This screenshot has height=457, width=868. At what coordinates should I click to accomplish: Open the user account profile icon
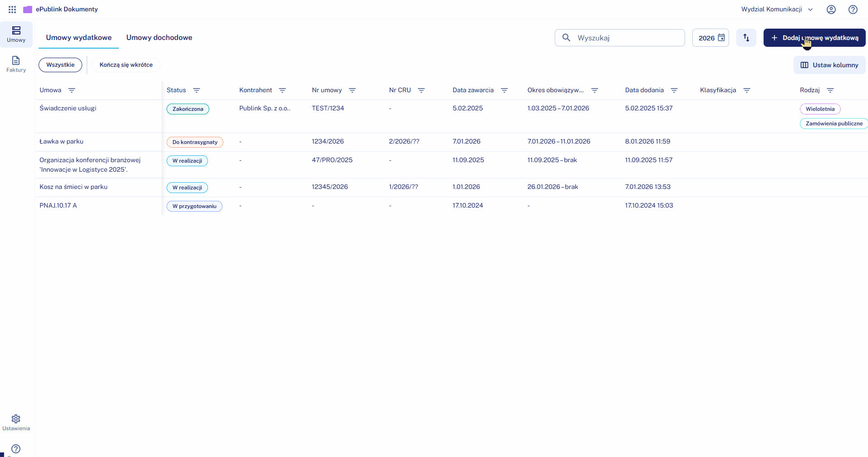pyautogui.click(x=831, y=9)
